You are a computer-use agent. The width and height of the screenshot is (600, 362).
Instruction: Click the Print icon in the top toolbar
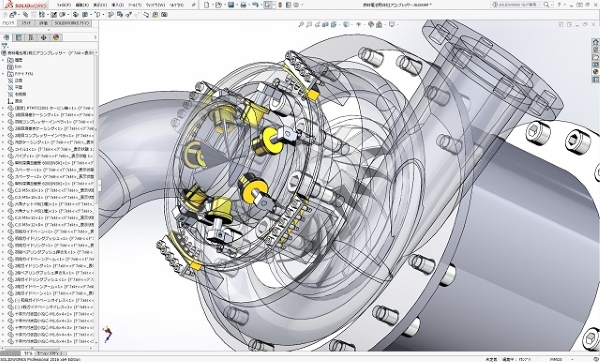[x=243, y=5]
